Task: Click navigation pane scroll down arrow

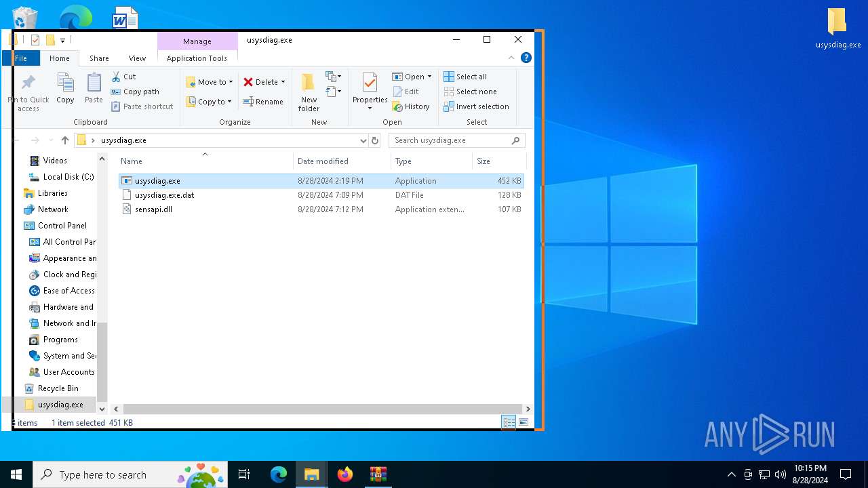Action: pos(102,409)
